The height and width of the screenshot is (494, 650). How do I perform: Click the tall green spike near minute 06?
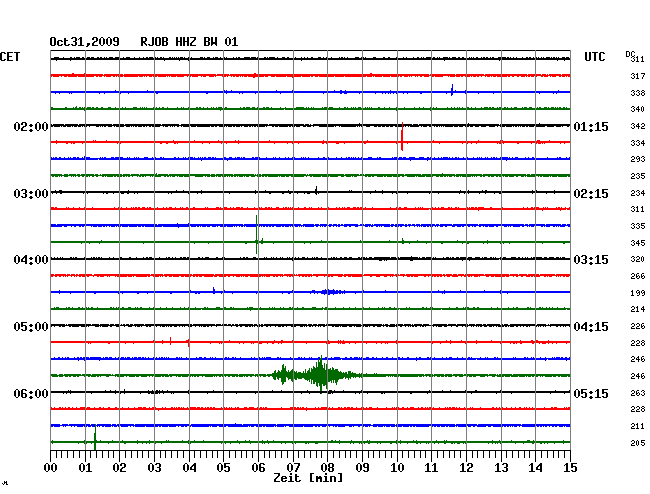click(x=257, y=235)
